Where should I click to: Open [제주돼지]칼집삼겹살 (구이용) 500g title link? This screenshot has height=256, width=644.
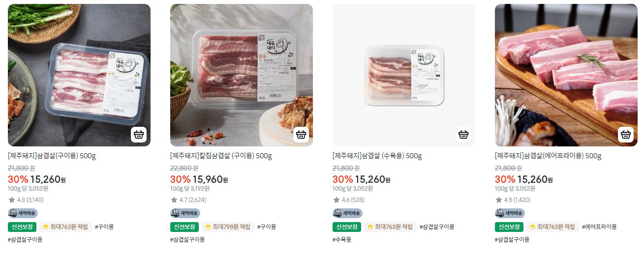[221, 156]
